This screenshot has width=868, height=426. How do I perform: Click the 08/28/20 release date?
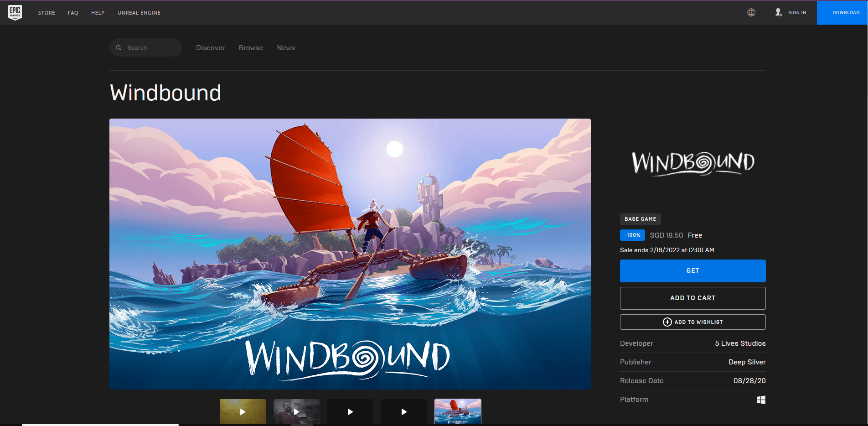[x=749, y=381]
